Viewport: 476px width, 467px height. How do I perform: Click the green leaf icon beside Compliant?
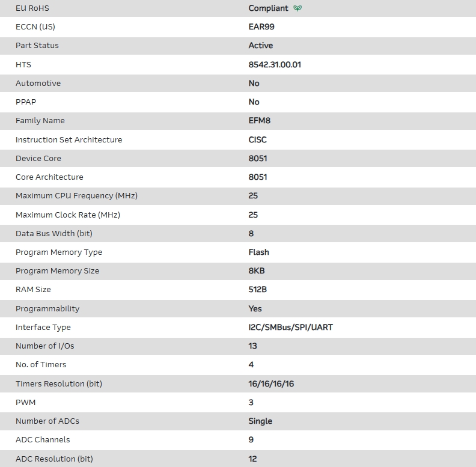pyautogui.click(x=297, y=8)
